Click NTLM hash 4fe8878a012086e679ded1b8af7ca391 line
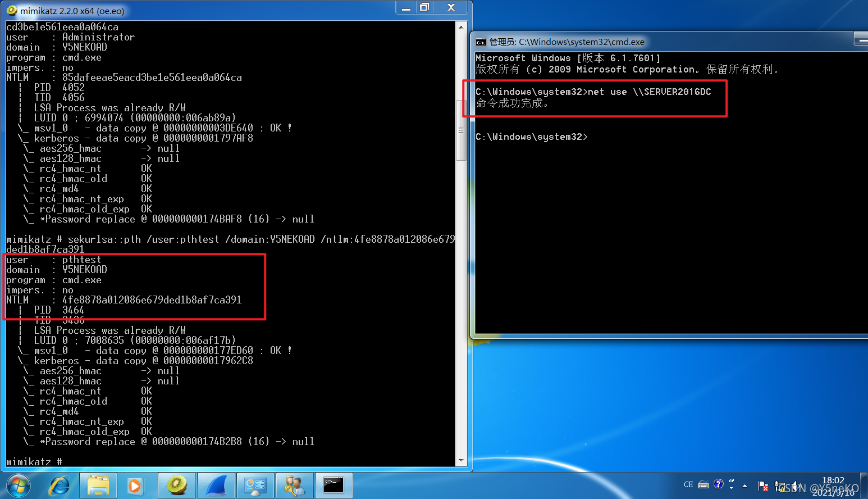The height and width of the screenshot is (499, 868). (124, 300)
